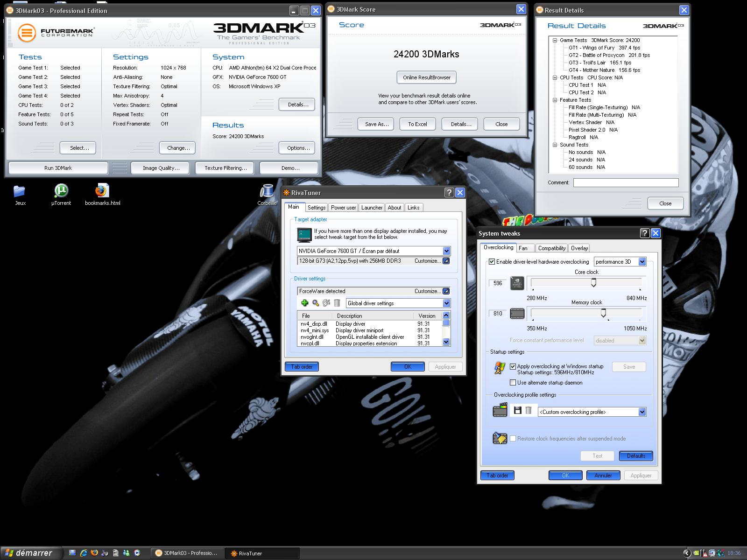Click the memory chip icon beside 810
This screenshot has width=747, height=560.
[x=517, y=314]
